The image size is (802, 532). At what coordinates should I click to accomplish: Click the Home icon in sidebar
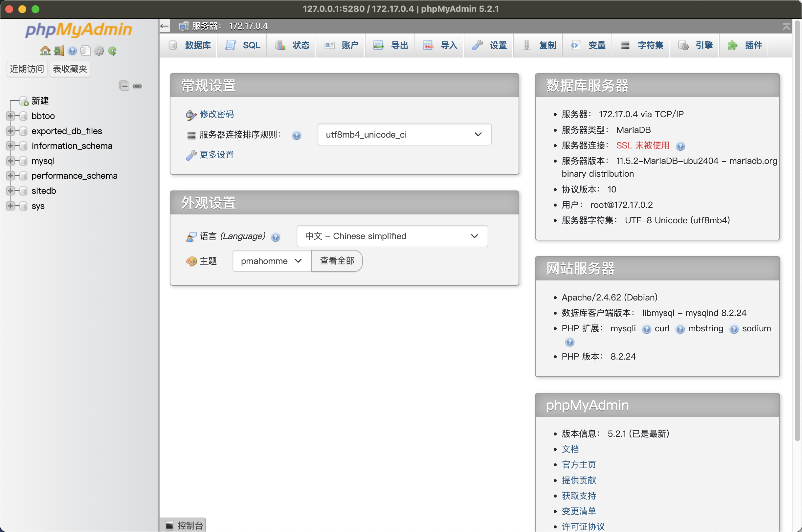pos(45,51)
